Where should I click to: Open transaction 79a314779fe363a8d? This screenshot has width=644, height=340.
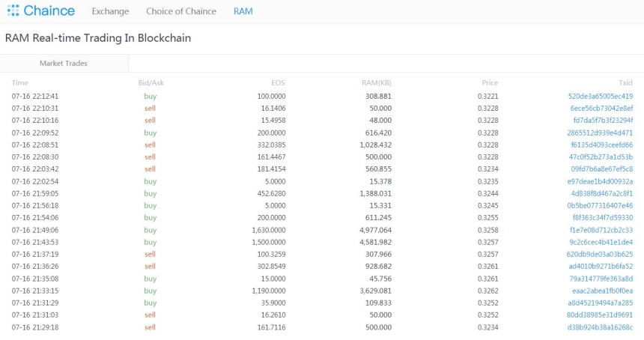coord(601,279)
